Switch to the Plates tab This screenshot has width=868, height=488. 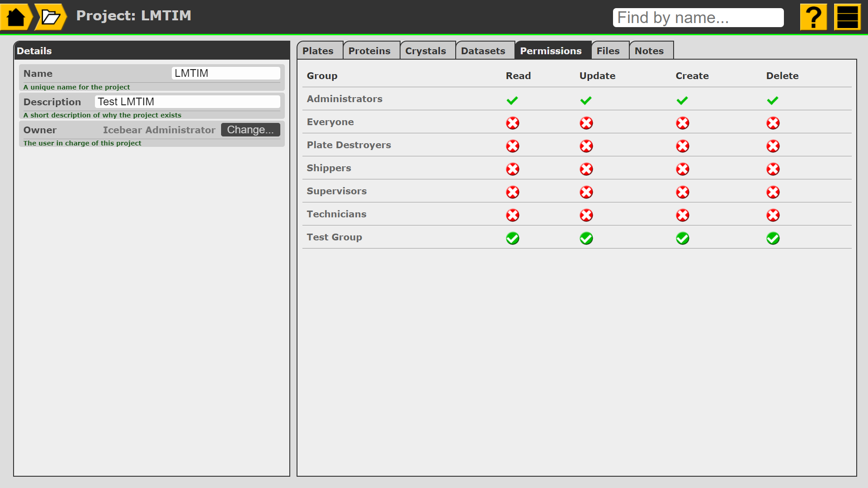(x=319, y=51)
